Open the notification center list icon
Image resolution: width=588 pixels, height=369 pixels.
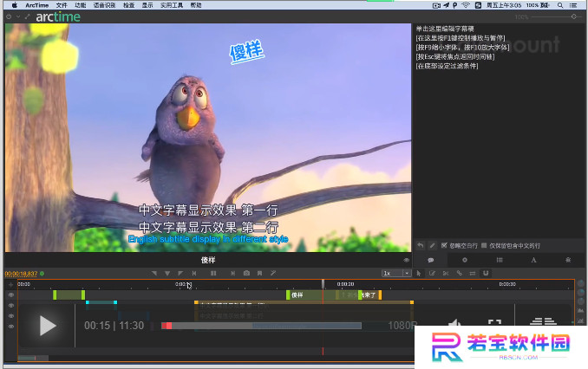(x=573, y=5)
